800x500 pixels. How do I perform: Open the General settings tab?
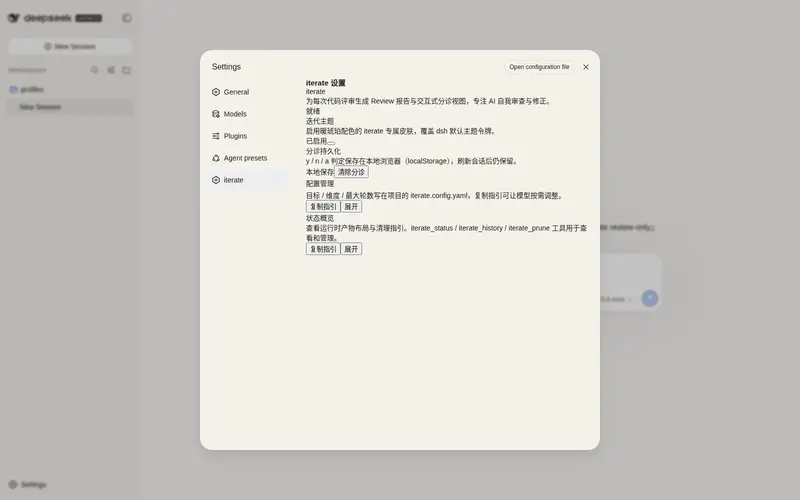(x=249, y=92)
